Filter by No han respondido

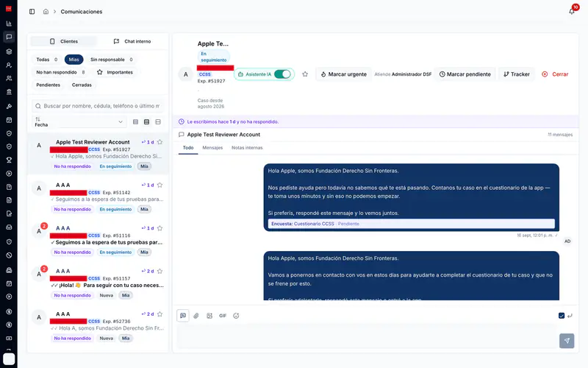pos(60,72)
